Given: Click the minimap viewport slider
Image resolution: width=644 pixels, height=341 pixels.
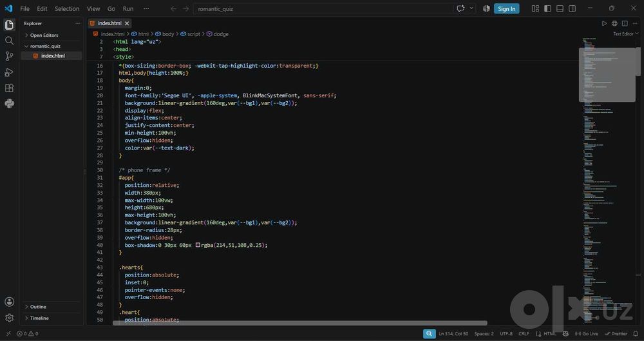Looking at the screenshot, I should coord(607,74).
